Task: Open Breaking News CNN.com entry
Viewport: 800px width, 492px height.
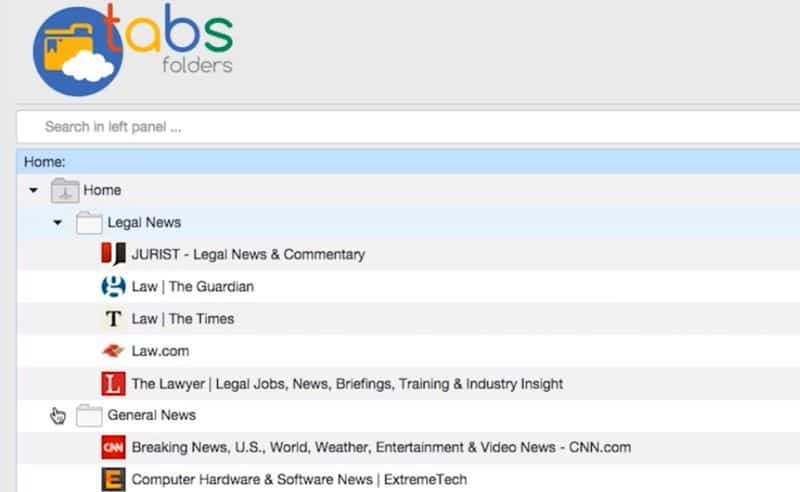Action: [x=381, y=447]
